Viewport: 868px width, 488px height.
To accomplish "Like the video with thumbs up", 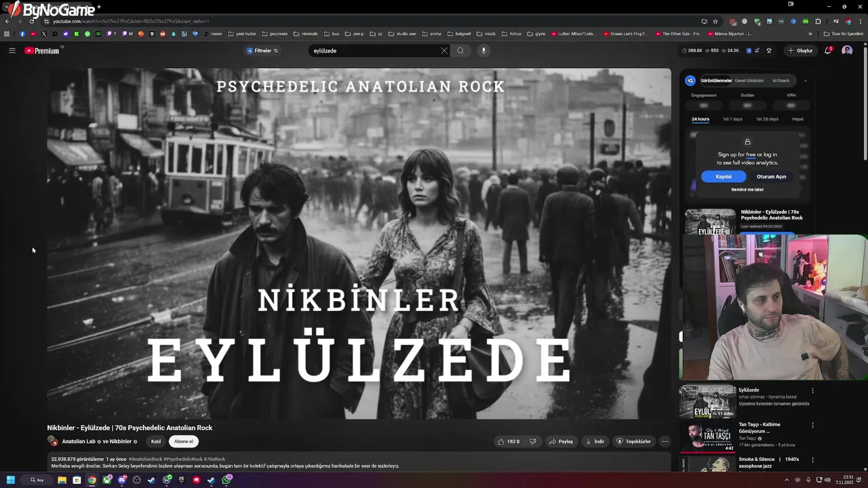I will click(x=509, y=442).
